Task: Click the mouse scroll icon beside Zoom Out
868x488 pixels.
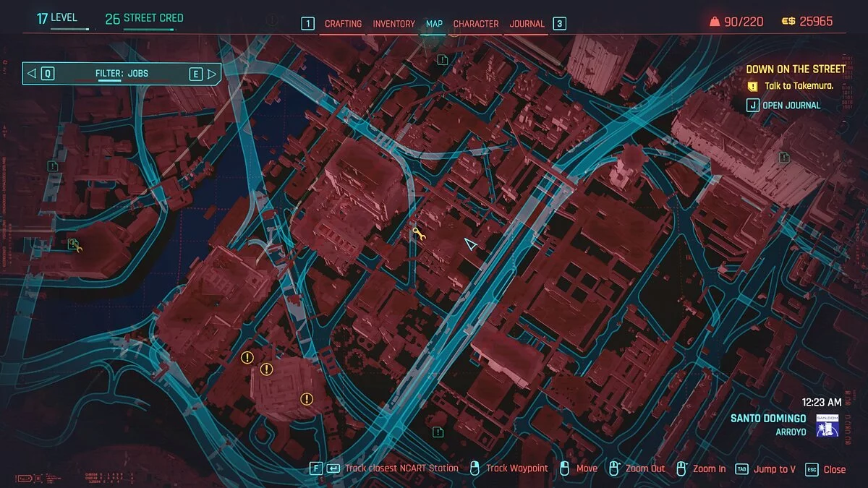Action: [x=614, y=468]
